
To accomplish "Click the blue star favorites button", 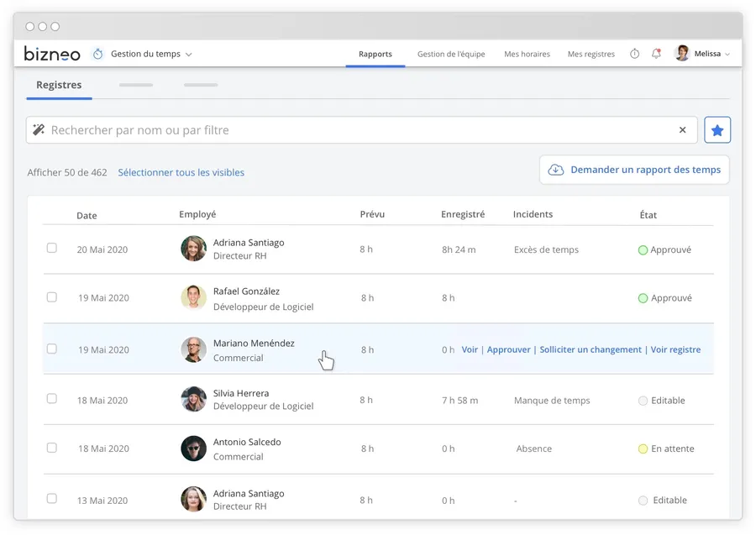I will 717,130.
